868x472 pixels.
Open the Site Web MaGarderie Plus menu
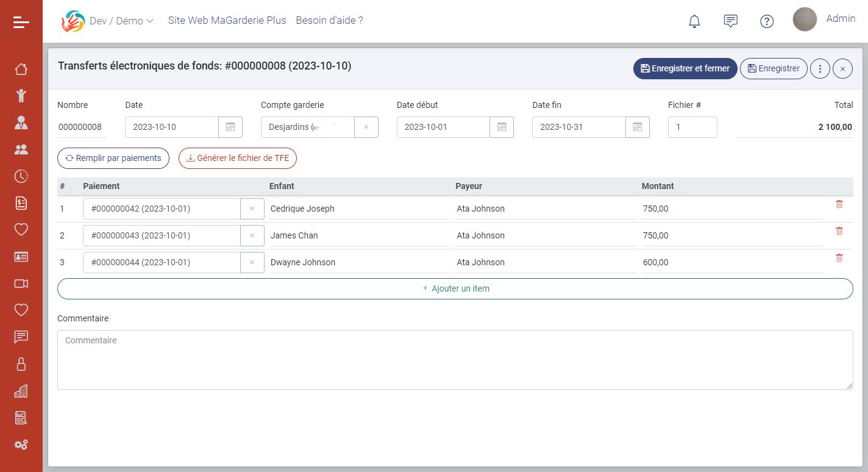click(x=227, y=20)
